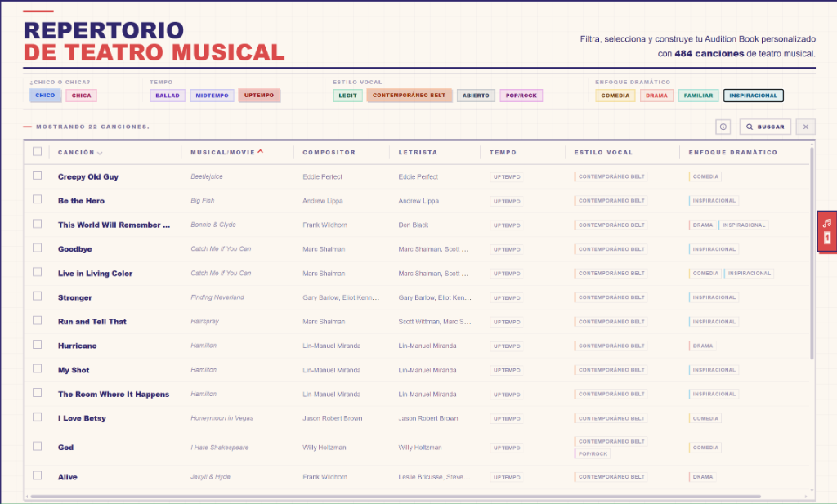Click the COMPOSITOR column header
The height and width of the screenshot is (504, 837).
click(329, 153)
